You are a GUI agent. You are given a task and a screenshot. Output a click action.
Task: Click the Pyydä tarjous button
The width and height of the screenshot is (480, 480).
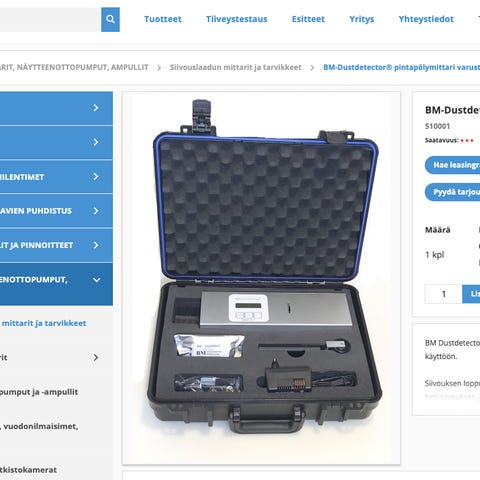pos(452,192)
